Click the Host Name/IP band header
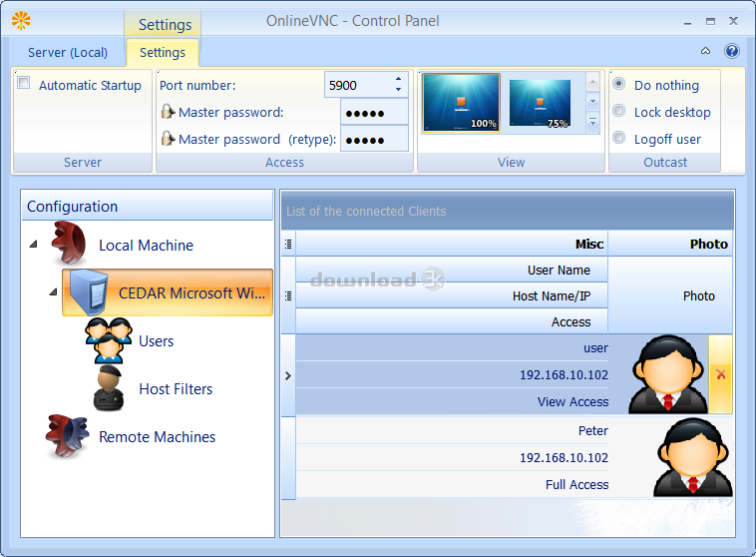The height and width of the screenshot is (557, 756). [452, 295]
